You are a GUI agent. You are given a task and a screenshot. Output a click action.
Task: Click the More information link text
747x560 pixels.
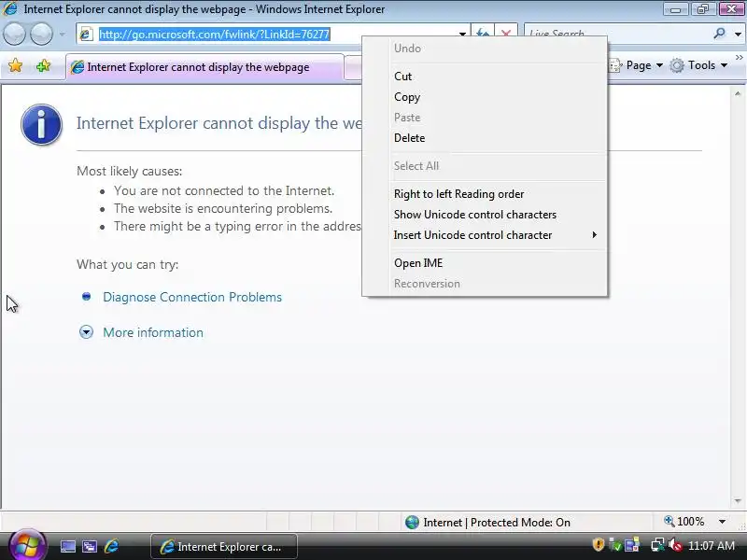click(153, 332)
